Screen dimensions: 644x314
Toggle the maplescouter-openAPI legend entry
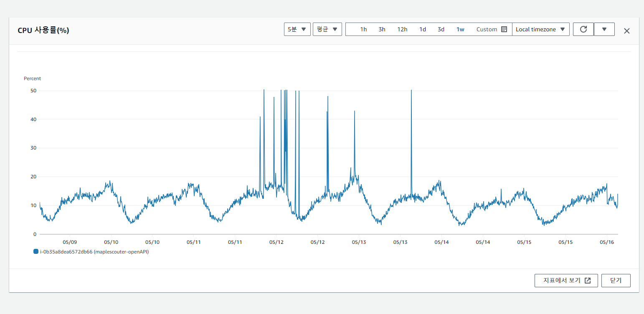pyautogui.click(x=94, y=252)
